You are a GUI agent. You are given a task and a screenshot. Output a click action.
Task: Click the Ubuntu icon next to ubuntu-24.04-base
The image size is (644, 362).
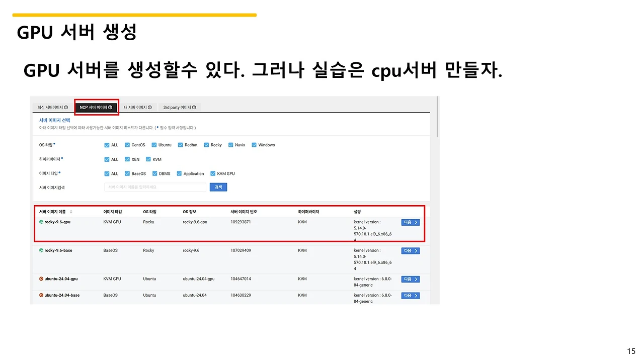(x=41, y=295)
